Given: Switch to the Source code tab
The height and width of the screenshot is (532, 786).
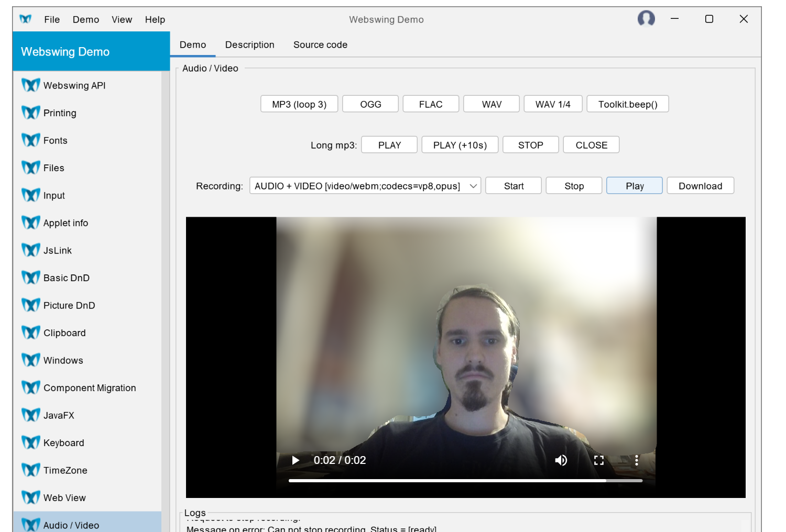Looking at the screenshot, I should tap(320, 45).
